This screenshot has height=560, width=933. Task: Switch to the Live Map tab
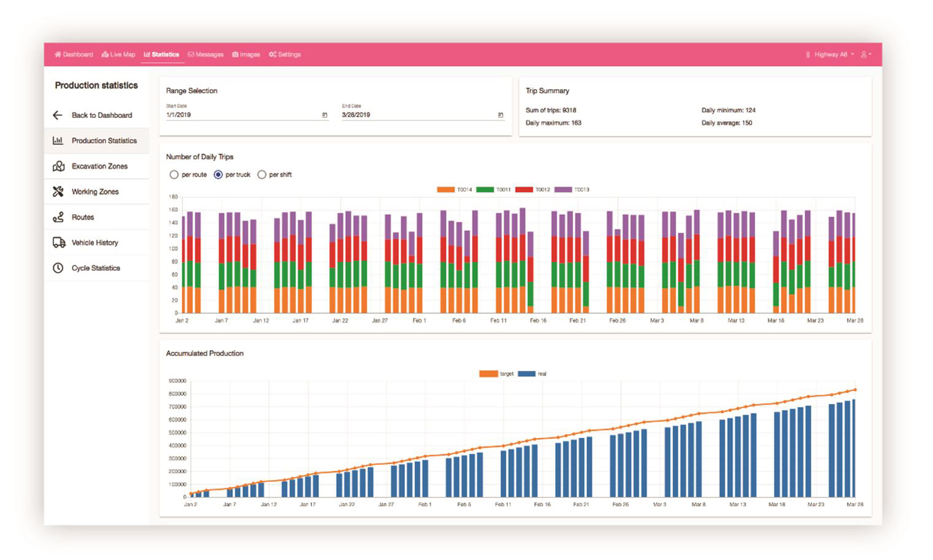coord(119,55)
